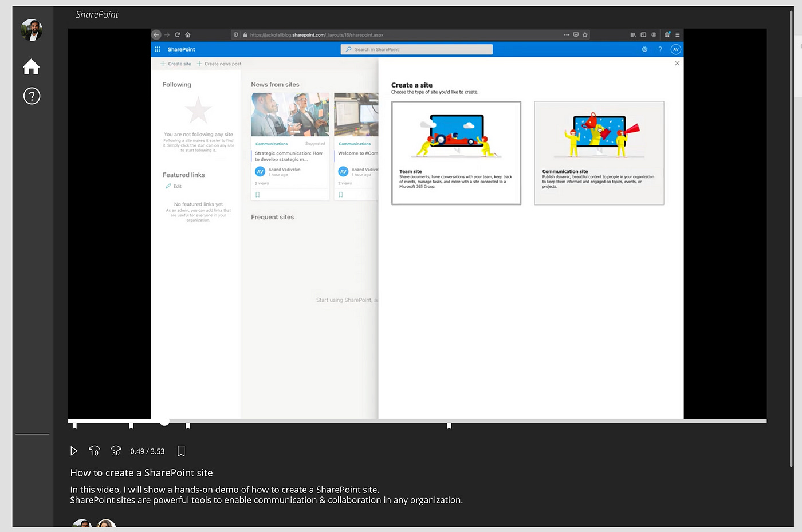This screenshot has width=802, height=532.
Task: Open the three-dot page actions menu in the address bar
Action: coord(567,34)
